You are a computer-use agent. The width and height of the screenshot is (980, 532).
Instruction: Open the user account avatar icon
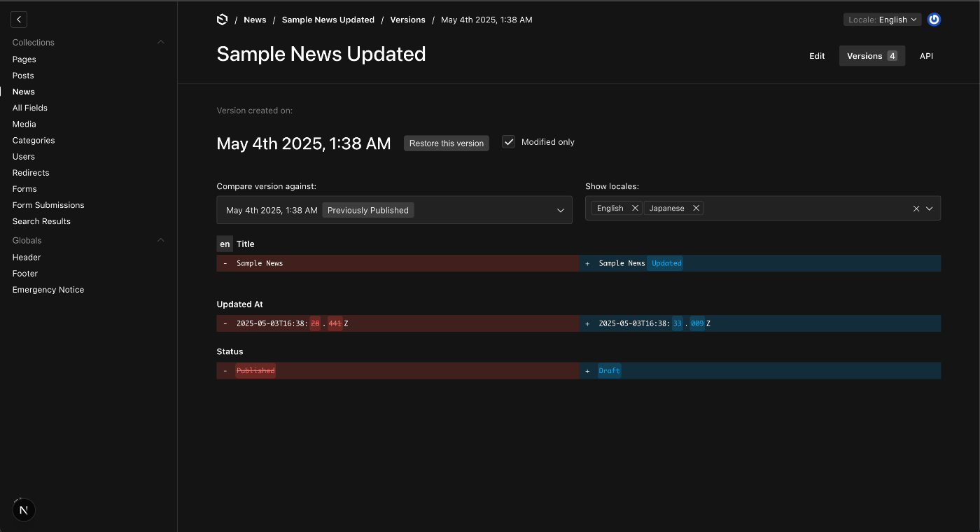point(934,20)
